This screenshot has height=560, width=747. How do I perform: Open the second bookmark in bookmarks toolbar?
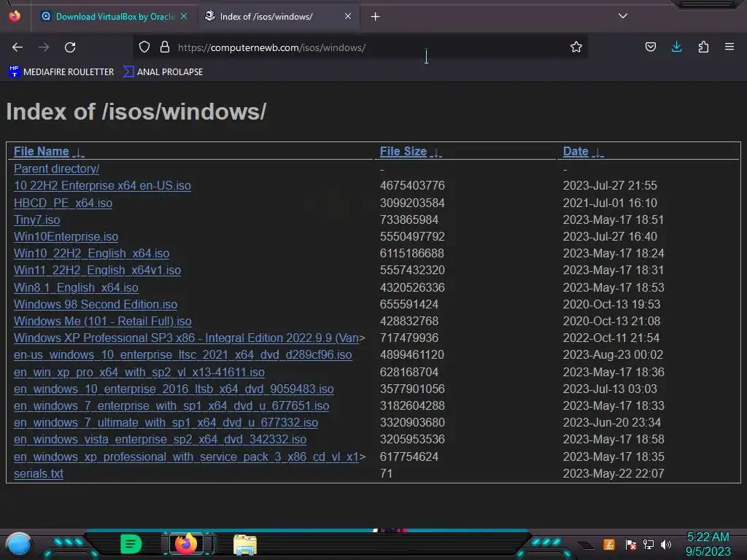(x=163, y=72)
